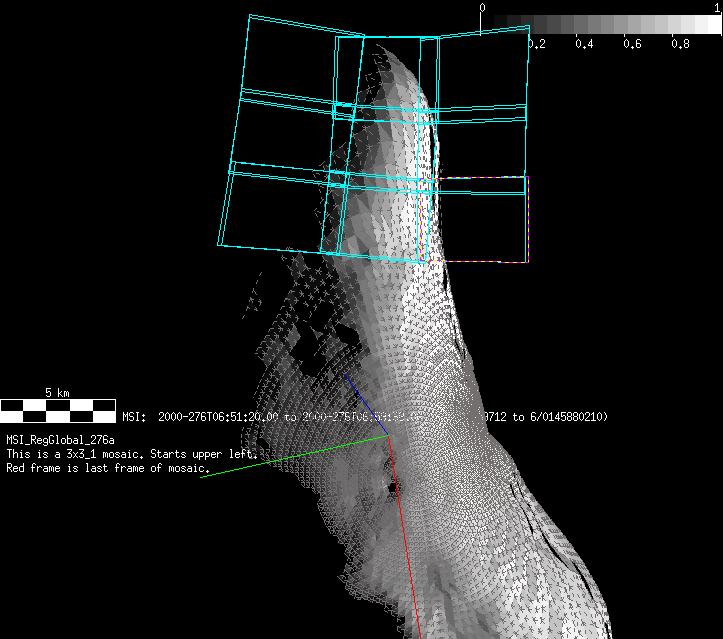
Task: Click the "5 km" scale label
Action: coord(57,393)
